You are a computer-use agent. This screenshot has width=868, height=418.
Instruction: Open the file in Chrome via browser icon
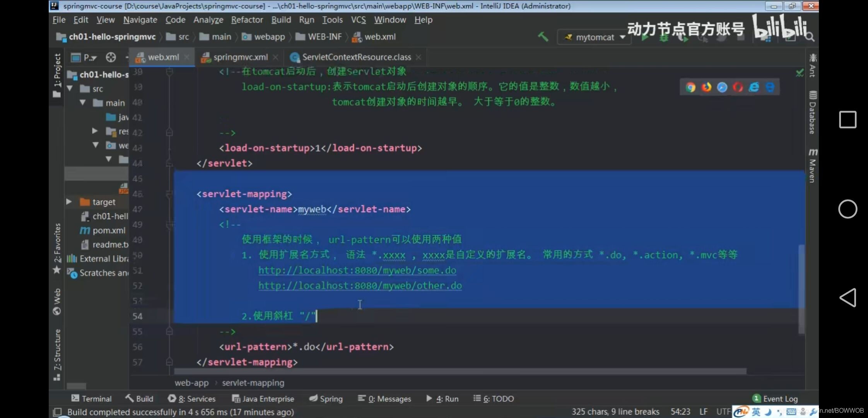(691, 87)
